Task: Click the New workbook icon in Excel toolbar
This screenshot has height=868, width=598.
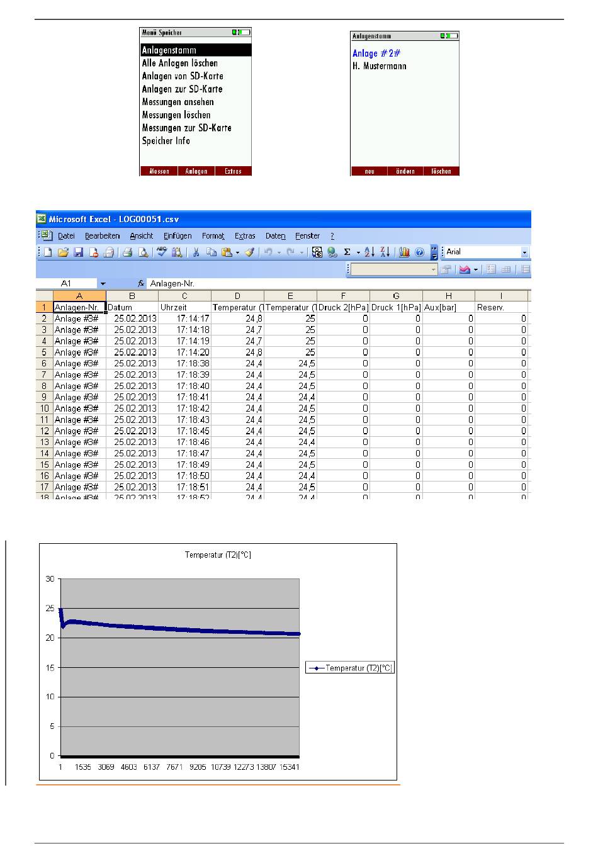Action: click(48, 252)
